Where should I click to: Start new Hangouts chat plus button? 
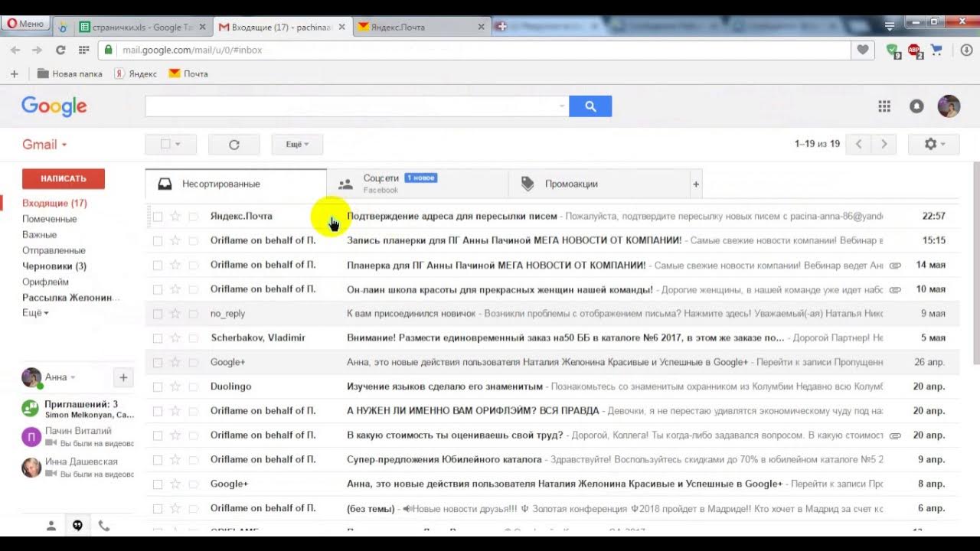coord(123,377)
